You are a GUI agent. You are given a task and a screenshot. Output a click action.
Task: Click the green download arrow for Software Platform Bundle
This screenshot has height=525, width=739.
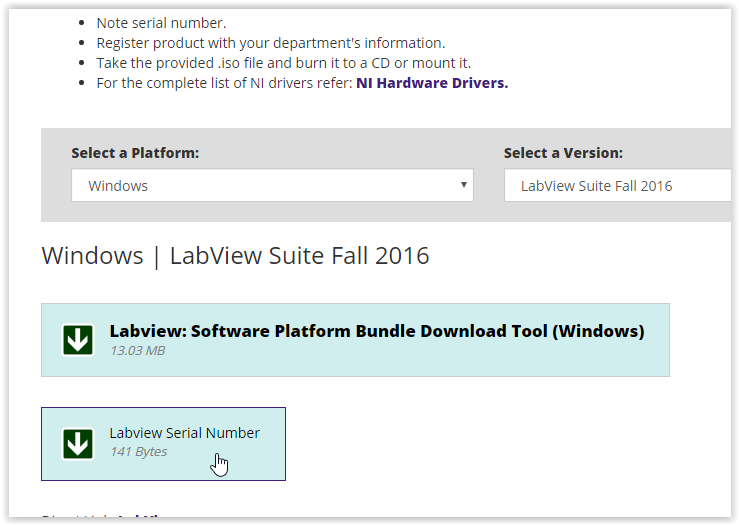point(78,340)
